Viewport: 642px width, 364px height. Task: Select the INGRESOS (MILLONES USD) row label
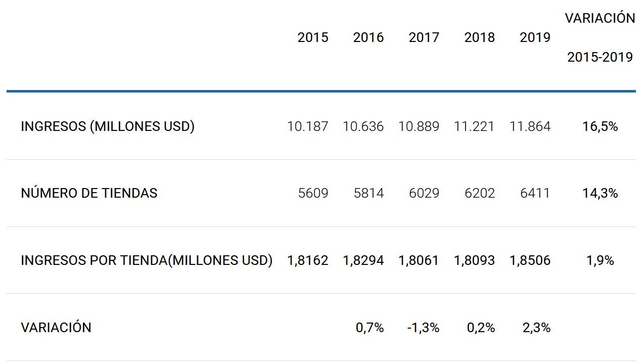[108, 126]
